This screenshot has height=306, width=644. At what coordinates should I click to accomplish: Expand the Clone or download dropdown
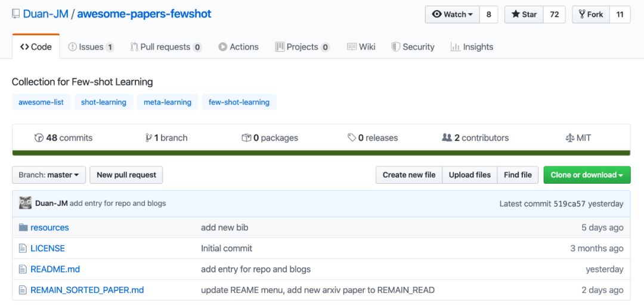point(587,175)
